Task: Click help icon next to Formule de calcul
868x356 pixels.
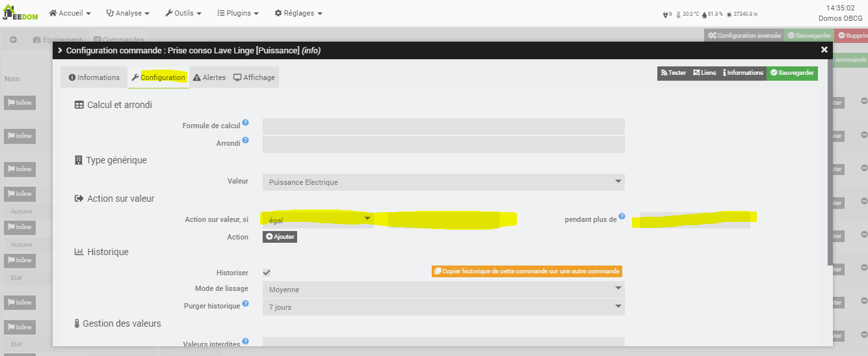Action: [x=246, y=122]
